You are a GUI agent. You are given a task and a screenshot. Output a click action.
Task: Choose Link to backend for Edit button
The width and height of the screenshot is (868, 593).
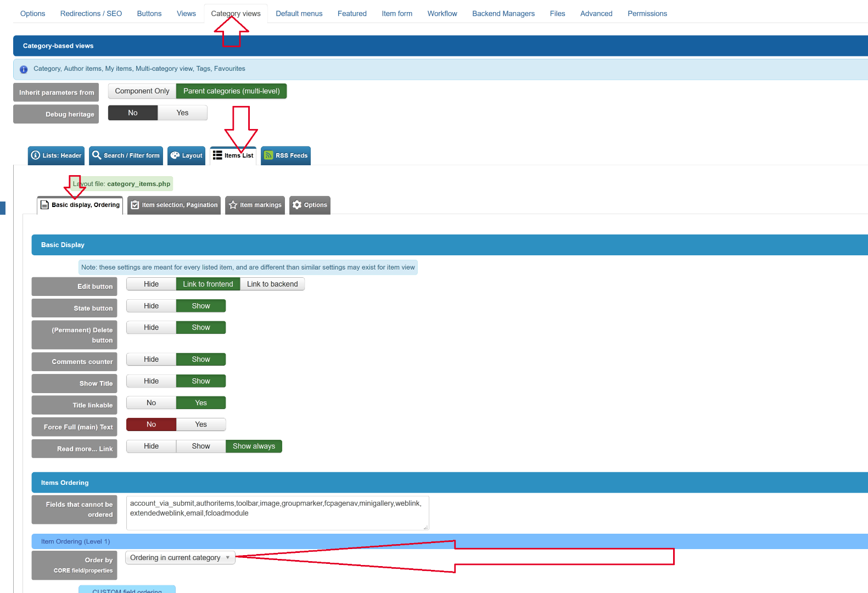[x=272, y=284]
